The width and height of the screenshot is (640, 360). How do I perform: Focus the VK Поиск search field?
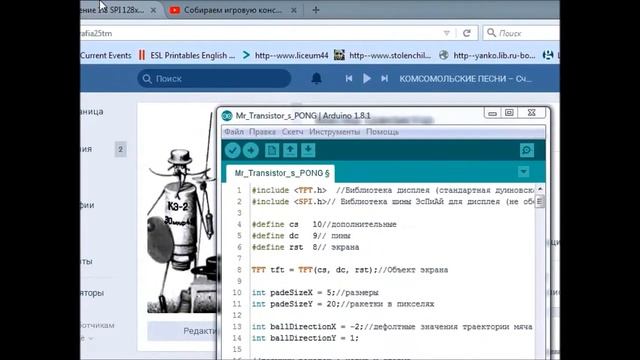point(214,78)
